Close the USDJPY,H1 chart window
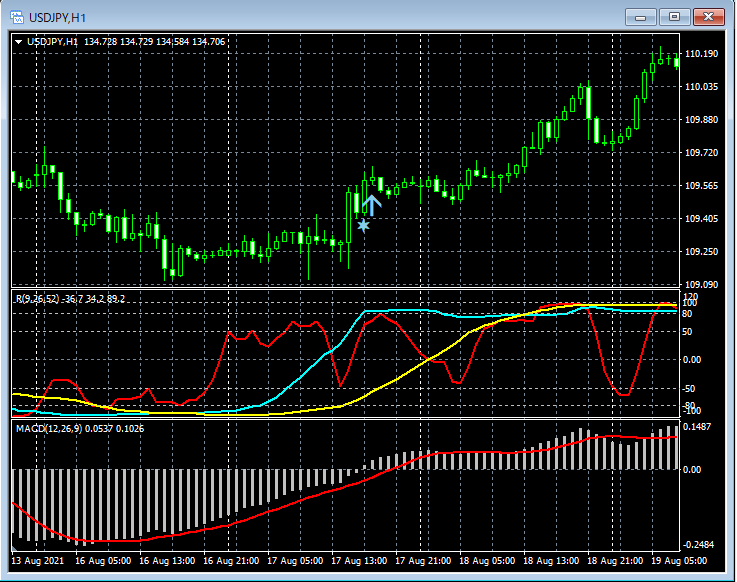Viewport: 737px width, 582px height. 708,17
